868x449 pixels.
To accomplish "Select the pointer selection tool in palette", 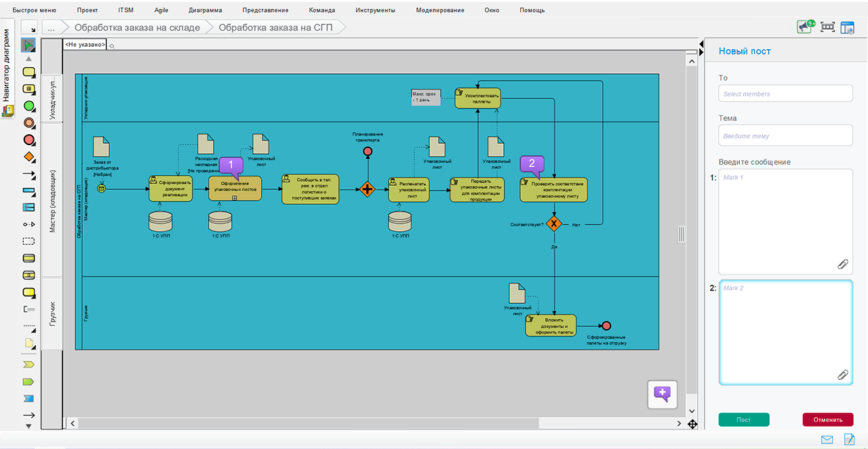I will 28,45.
